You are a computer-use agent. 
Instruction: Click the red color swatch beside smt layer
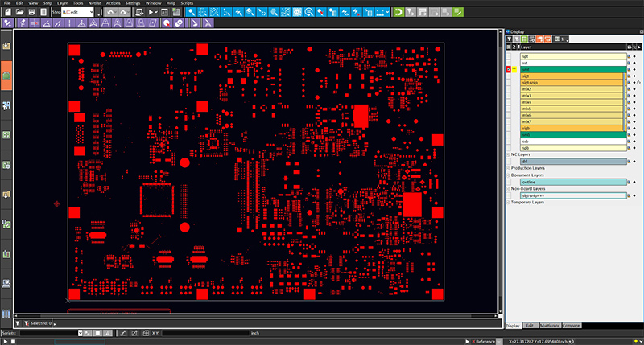(508, 70)
